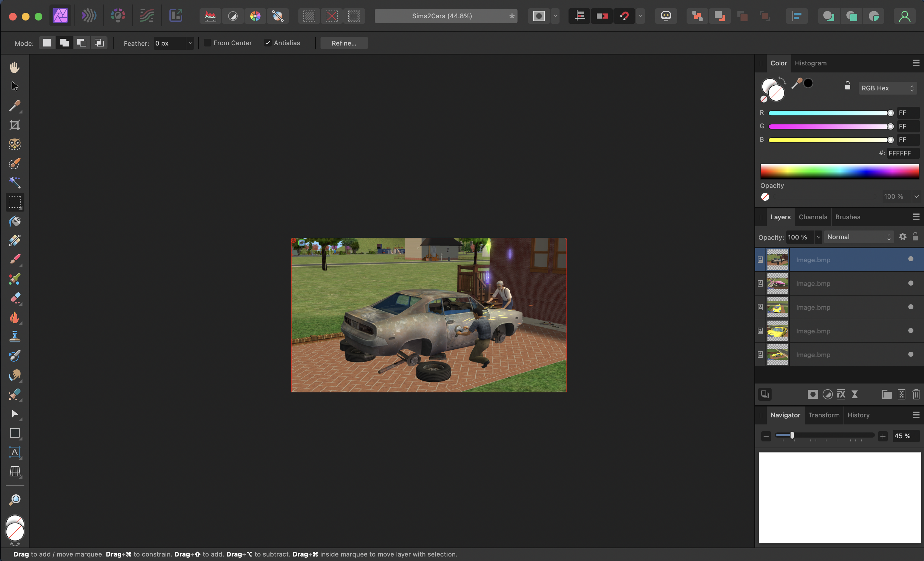Open the Feather value dropdown
Image resolution: width=924 pixels, height=561 pixels.
pos(190,43)
